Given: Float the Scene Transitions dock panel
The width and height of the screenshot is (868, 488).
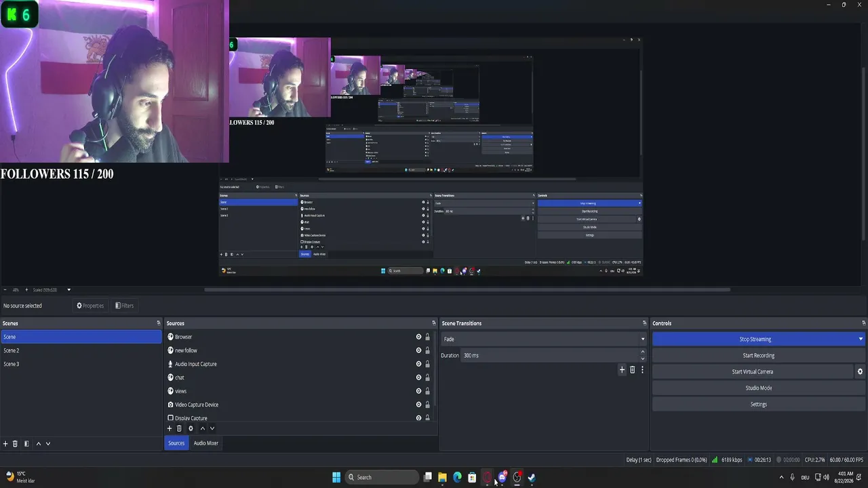Looking at the screenshot, I should [644, 323].
